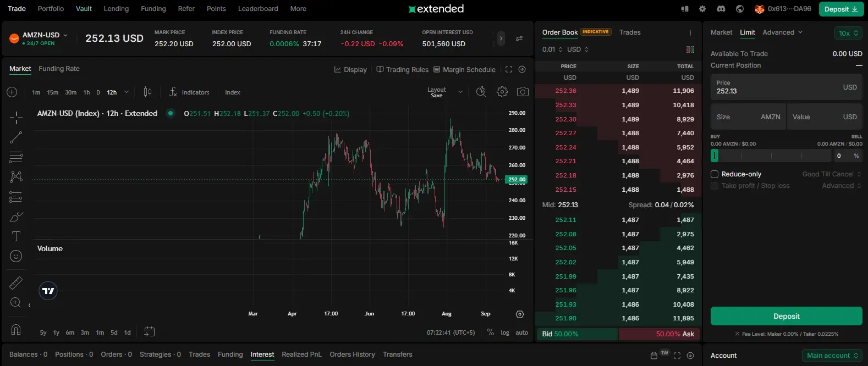Click the green Deposit button in header
This screenshot has height=366, width=868.
click(841, 9)
